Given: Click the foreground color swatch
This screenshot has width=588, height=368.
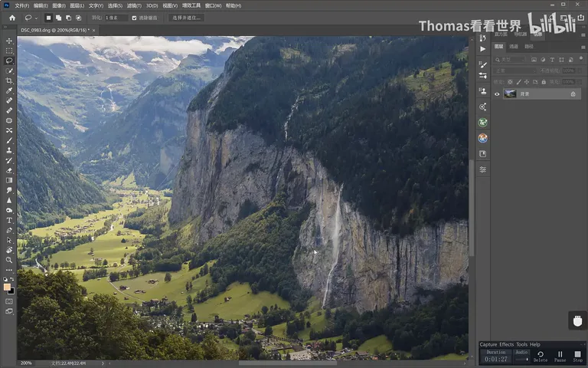Looking at the screenshot, I should pos(7,287).
